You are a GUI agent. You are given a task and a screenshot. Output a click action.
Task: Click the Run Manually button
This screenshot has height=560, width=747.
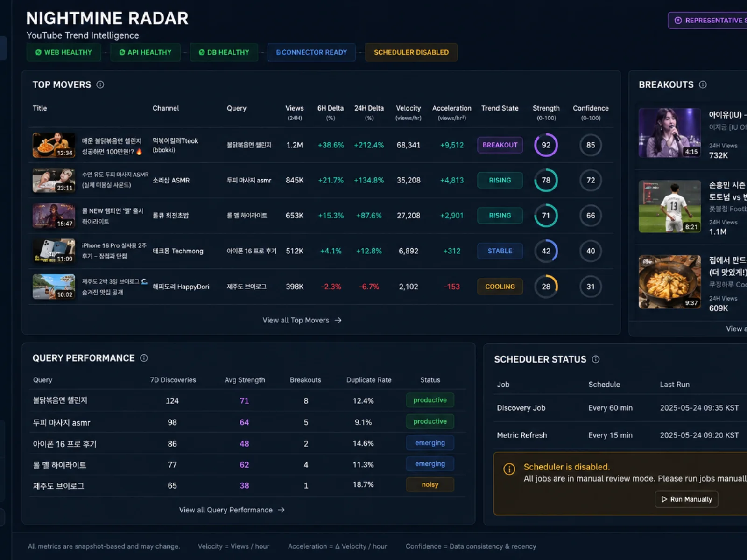[x=686, y=499]
